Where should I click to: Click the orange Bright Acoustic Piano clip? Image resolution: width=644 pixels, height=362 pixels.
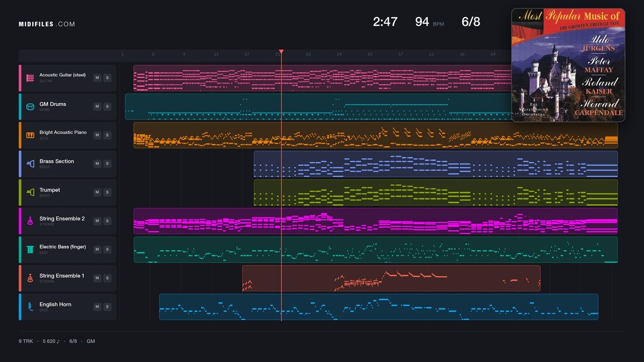[375, 135]
